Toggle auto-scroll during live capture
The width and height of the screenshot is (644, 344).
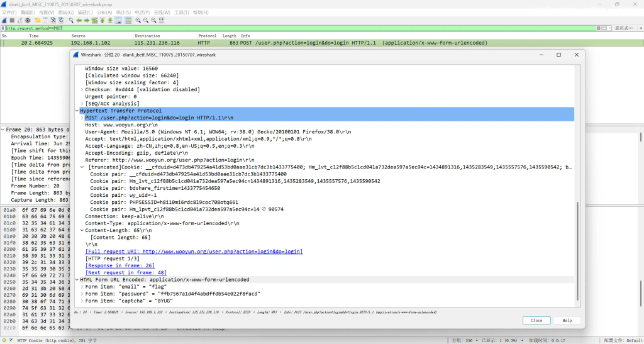point(118,20)
